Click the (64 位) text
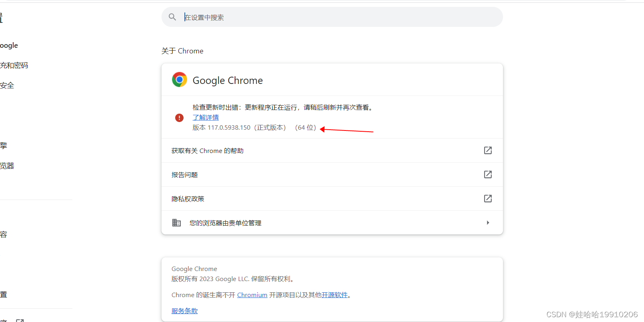 pos(306,128)
